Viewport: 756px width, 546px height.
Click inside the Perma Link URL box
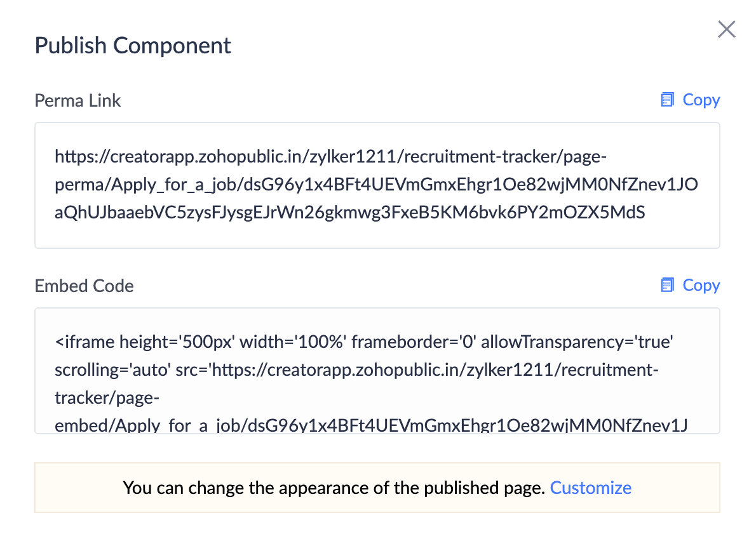(377, 234)
